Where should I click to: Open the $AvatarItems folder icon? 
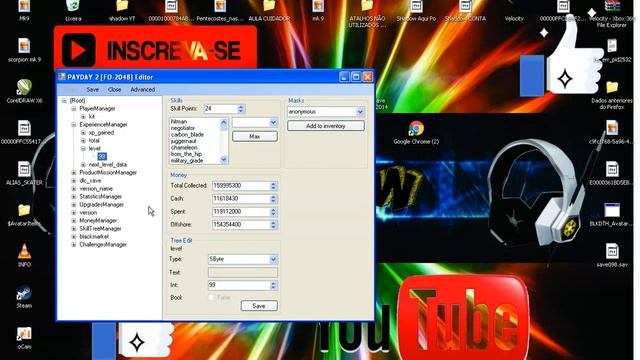(24, 211)
